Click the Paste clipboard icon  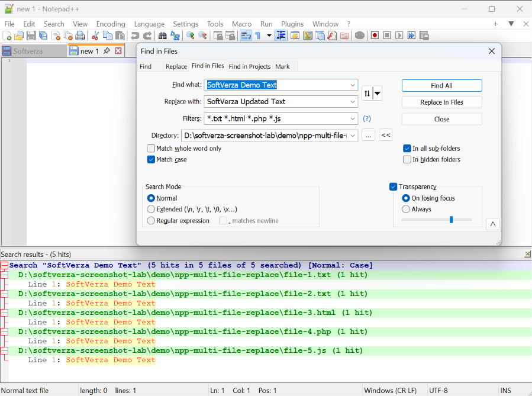tap(120, 36)
